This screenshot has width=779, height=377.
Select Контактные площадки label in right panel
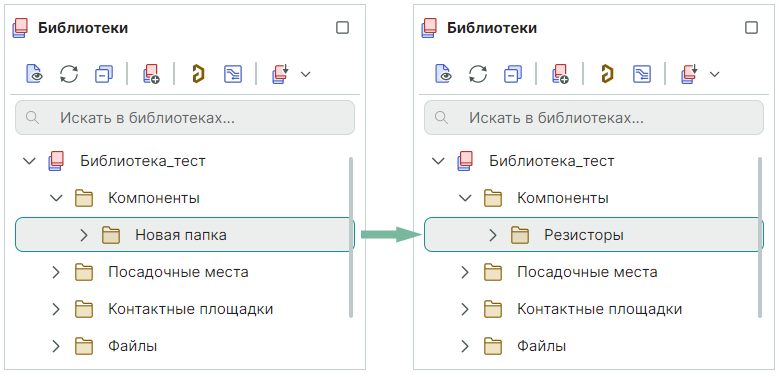click(x=600, y=309)
